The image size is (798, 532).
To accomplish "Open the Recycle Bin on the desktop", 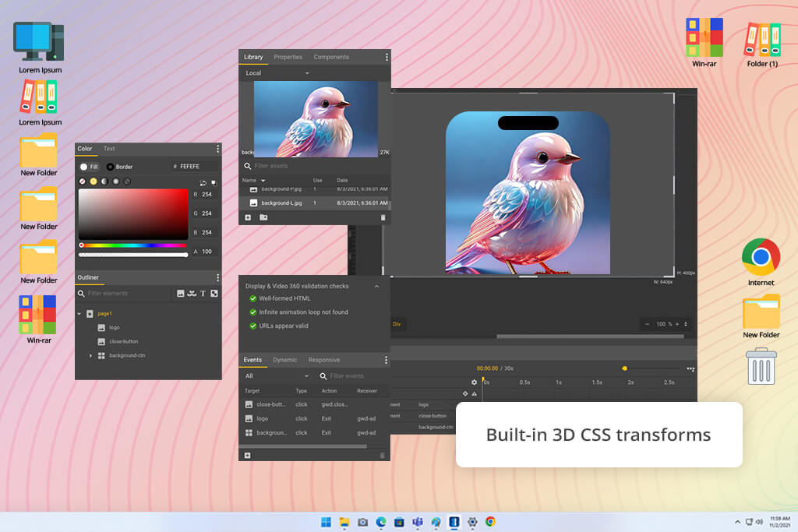I will pos(761,365).
